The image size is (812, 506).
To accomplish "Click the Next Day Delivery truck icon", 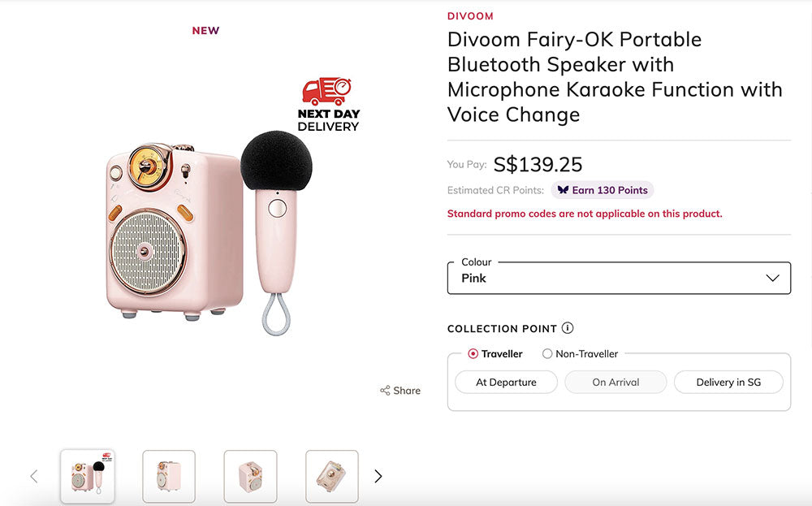I will 326,92.
